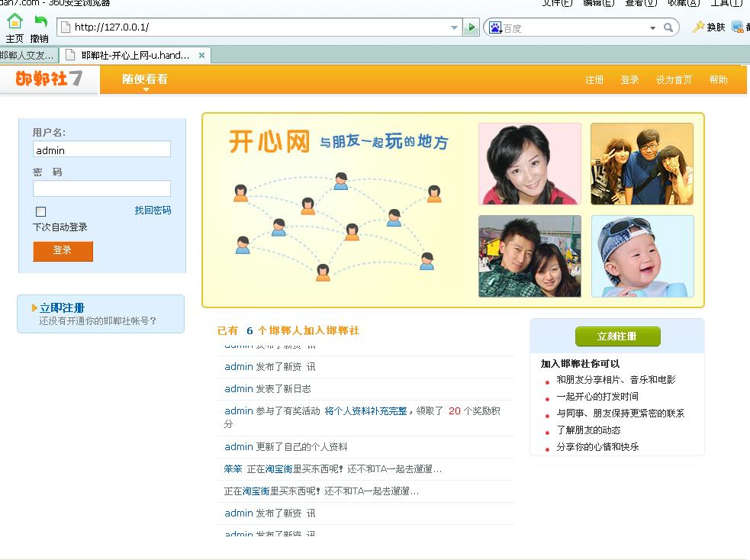Click the Baidu paw search engine icon
Image resolution: width=750 pixels, height=560 pixels.
point(495,27)
